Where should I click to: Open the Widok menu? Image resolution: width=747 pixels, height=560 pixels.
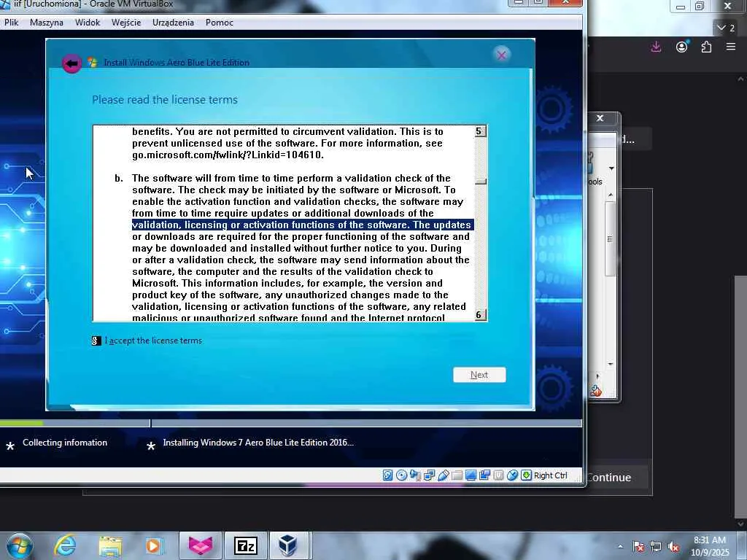click(88, 23)
